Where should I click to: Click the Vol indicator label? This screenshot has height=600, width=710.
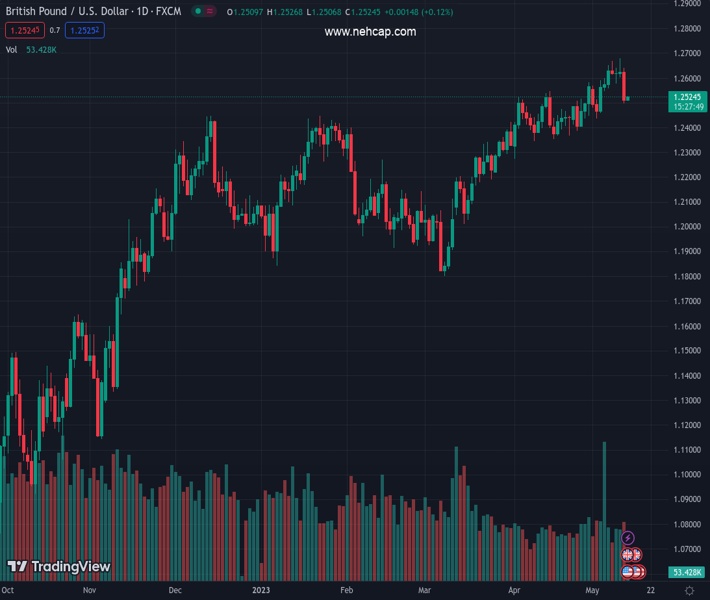coord(11,49)
